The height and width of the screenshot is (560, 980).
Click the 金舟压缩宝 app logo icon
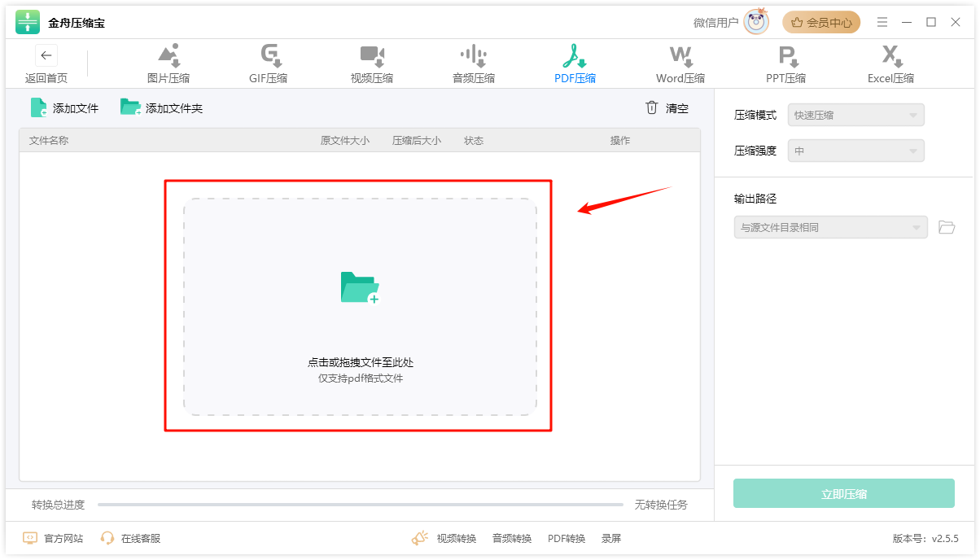pyautogui.click(x=28, y=23)
